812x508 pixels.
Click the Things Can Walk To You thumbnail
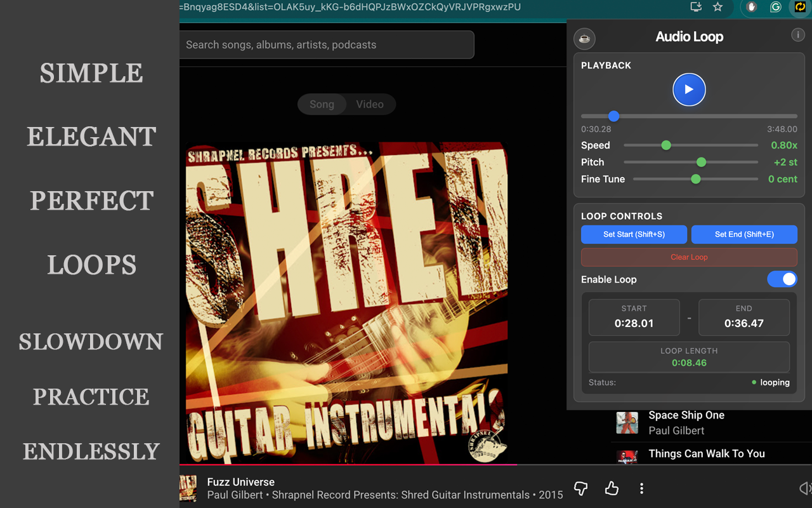click(x=627, y=456)
